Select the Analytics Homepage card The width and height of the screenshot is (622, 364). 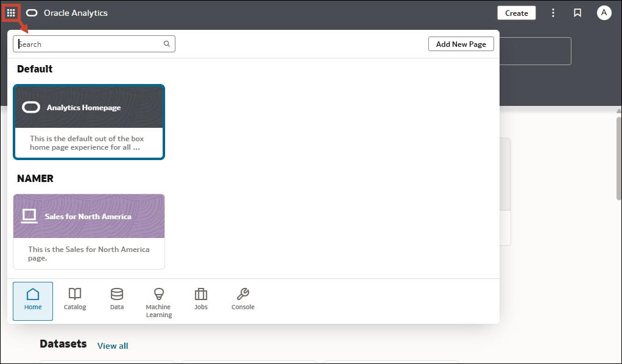click(88, 122)
